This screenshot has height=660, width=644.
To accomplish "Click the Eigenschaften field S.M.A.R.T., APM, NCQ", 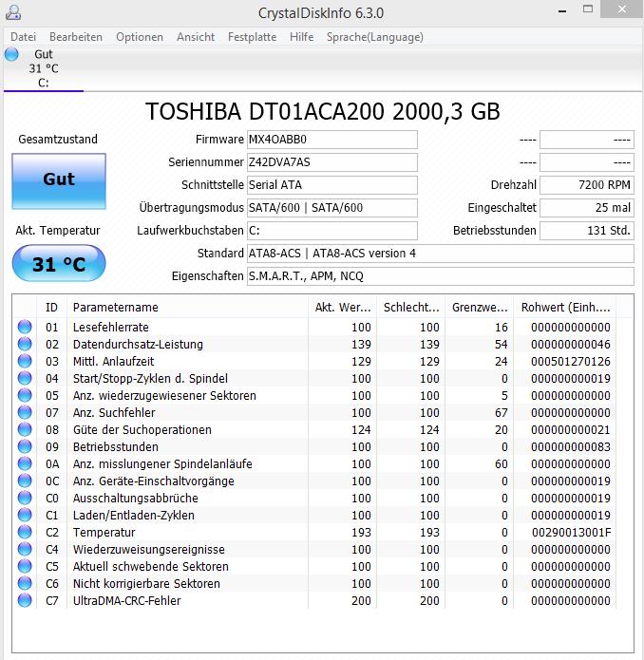I will [441, 275].
